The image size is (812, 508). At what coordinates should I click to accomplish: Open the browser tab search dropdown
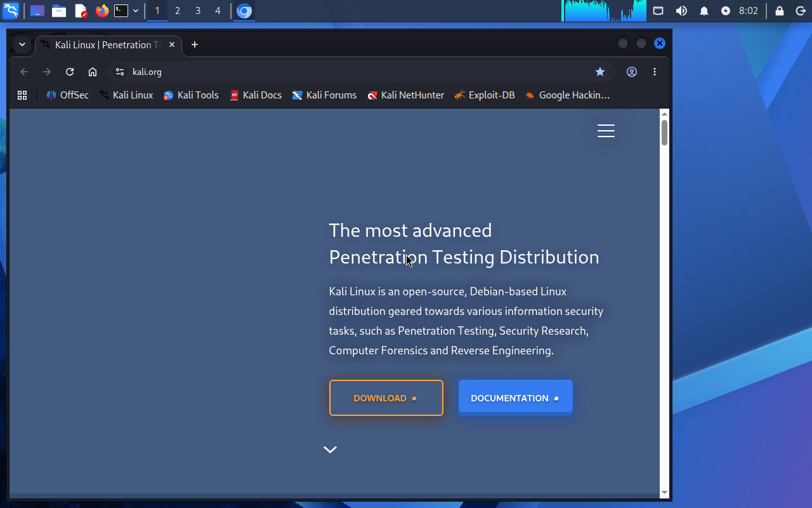point(22,44)
